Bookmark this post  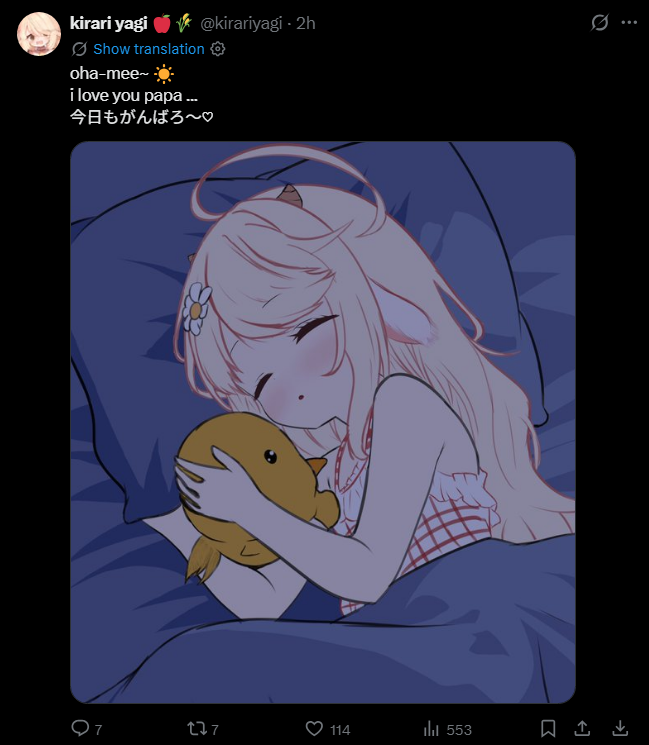pyautogui.click(x=548, y=728)
